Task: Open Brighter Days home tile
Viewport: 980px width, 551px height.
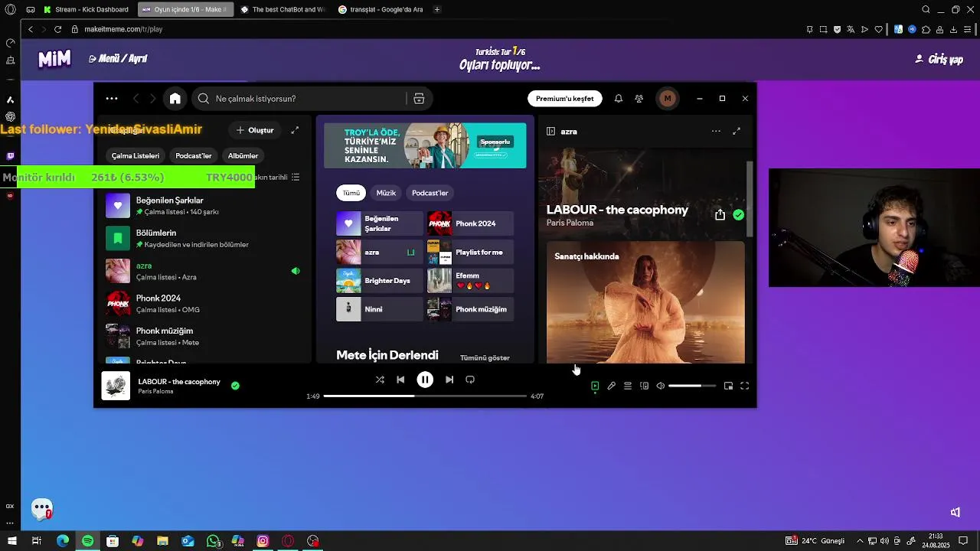Action: point(379,281)
